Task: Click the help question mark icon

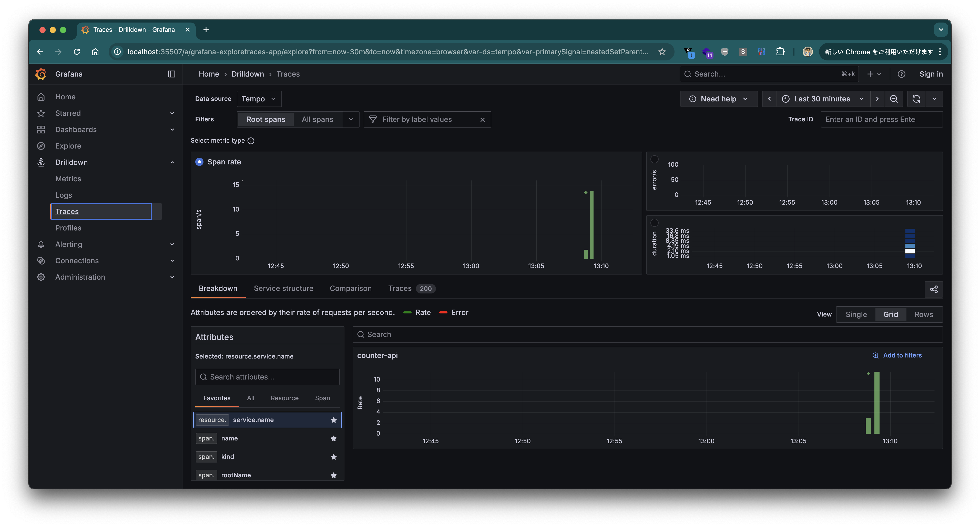Action: (x=901, y=74)
